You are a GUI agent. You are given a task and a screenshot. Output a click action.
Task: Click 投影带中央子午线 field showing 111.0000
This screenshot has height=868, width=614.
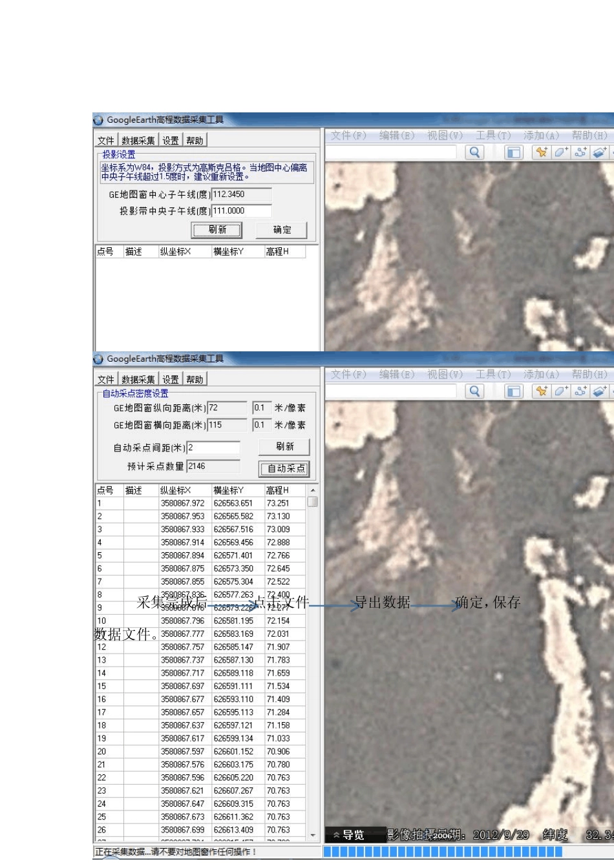pos(242,211)
